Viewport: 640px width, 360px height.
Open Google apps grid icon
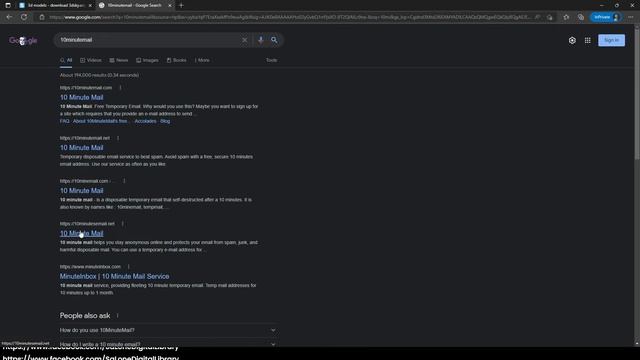click(587, 40)
